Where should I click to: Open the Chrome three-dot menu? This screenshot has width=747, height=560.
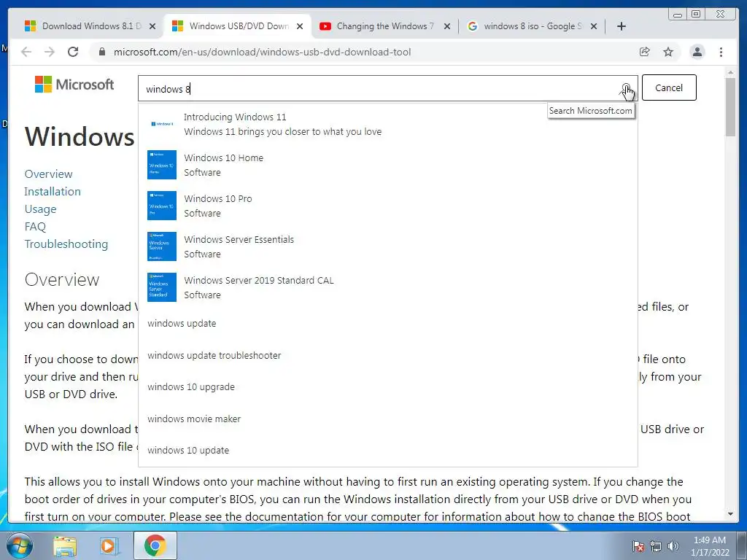[721, 52]
